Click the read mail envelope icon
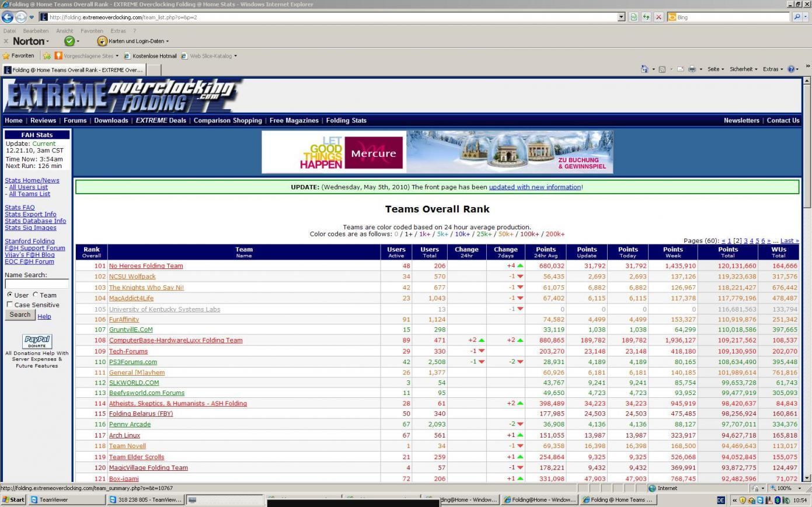Screen dimensions: 812x507 679,69
